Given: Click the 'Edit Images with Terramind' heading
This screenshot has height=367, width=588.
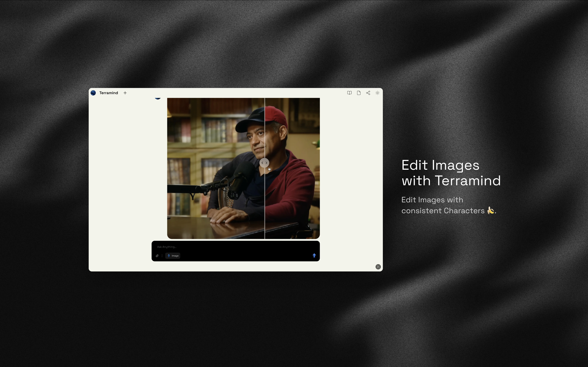Looking at the screenshot, I should tap(451, 173).
